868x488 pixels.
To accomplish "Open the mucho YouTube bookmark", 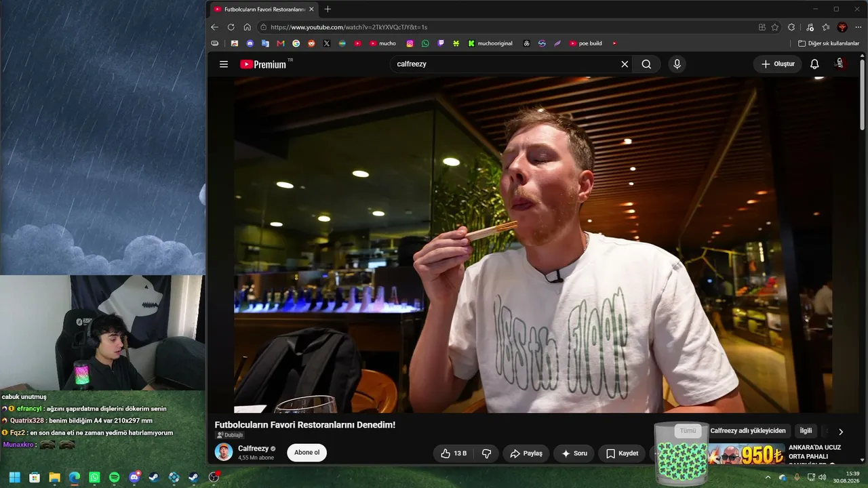I will pos(383,43).
